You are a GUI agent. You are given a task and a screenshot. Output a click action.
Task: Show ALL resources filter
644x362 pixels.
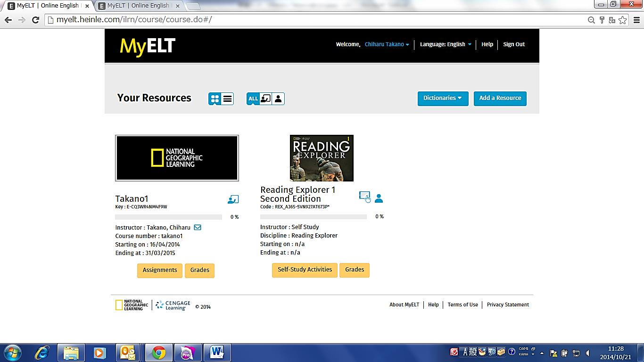click(253, 99)
